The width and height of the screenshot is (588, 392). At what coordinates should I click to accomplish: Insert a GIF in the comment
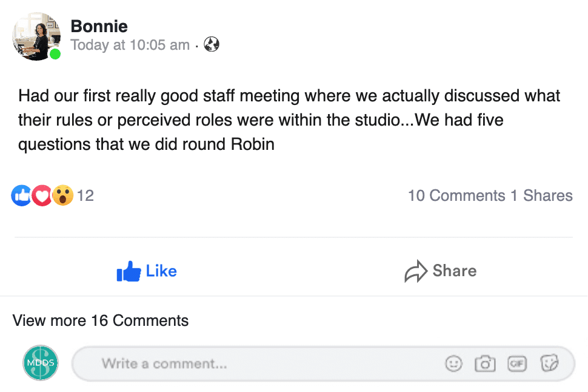[517, 363]
